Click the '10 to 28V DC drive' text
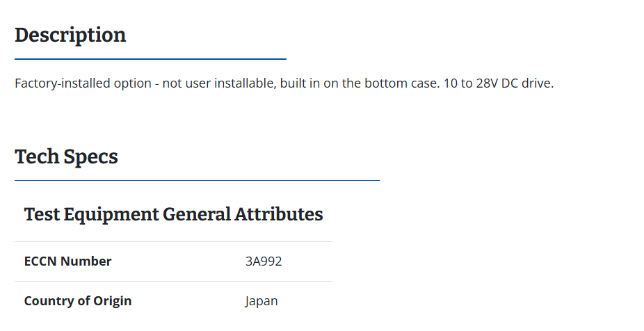The height and width of the screenshot is (331, 644). 497,83
